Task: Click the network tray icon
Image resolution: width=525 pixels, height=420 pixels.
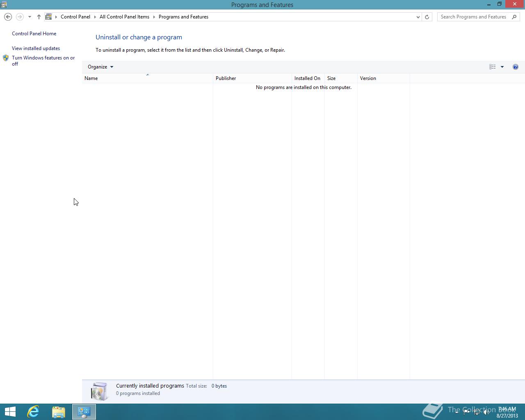Action: (476, 412)
